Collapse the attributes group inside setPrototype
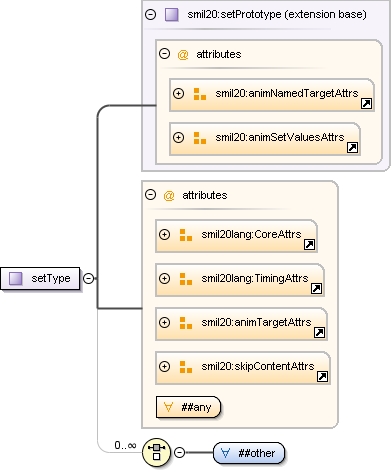The height and width of the screenshot is (472, 392). coord(164,54)
